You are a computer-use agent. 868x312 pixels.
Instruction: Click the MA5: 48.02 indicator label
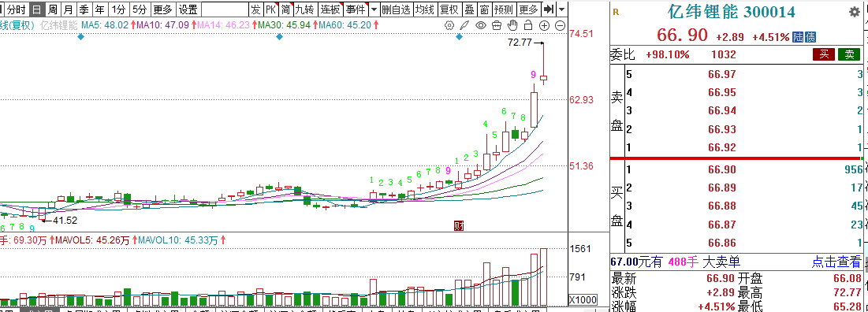[x=105, y=25]
